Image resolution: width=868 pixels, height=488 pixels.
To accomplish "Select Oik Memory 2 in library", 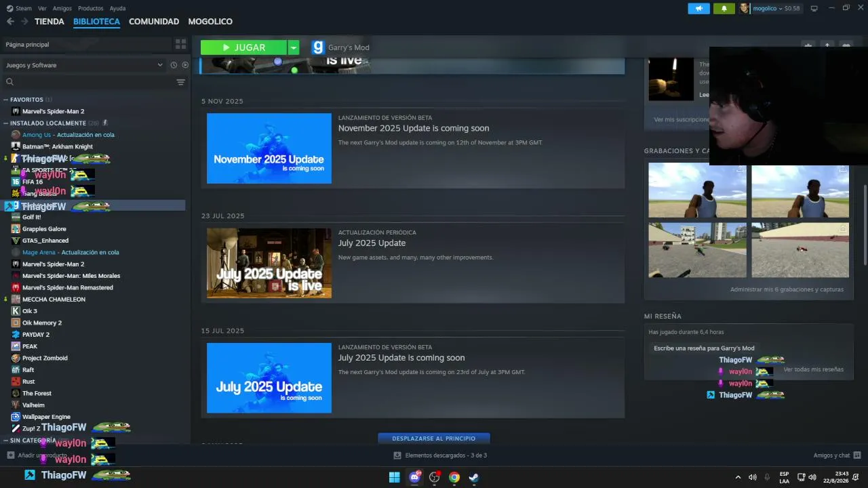I will (x=42, y=323).
